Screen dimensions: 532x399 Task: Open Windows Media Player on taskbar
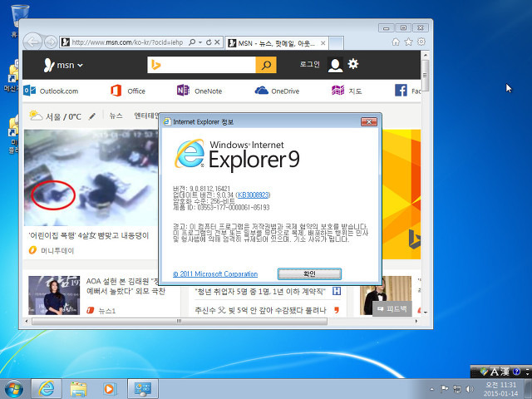coord(109,389)
